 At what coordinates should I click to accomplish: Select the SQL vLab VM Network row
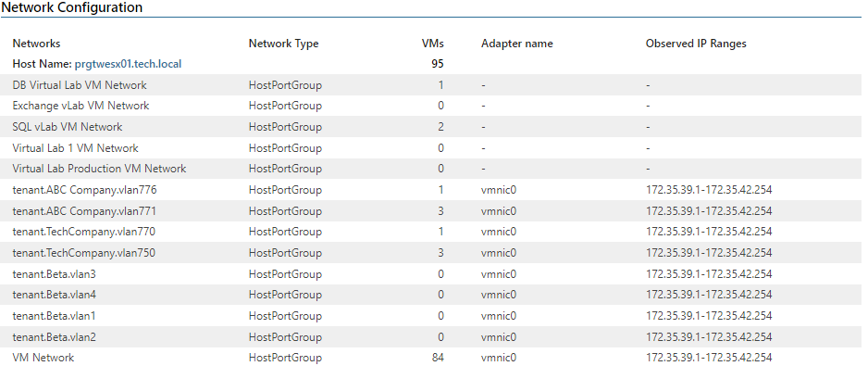click(x=432, y=127)
